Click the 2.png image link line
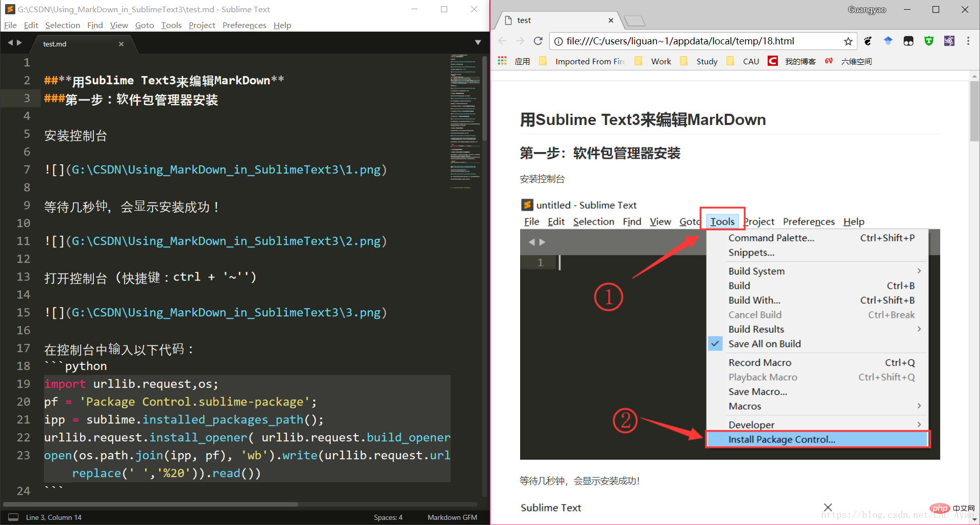Image resolution: width=980 pixels, height=525 pixels. (215, 241)
